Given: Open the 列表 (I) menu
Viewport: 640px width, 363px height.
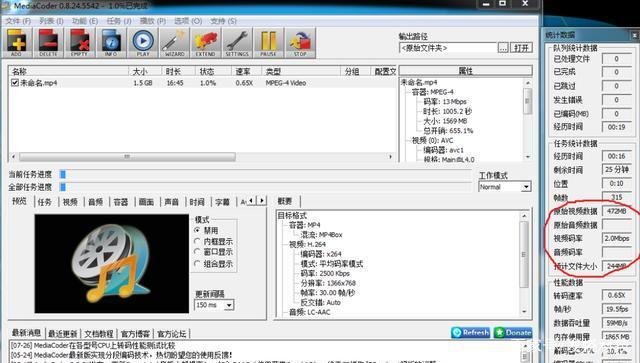Looking at the screenshot, I should (51, 21).
